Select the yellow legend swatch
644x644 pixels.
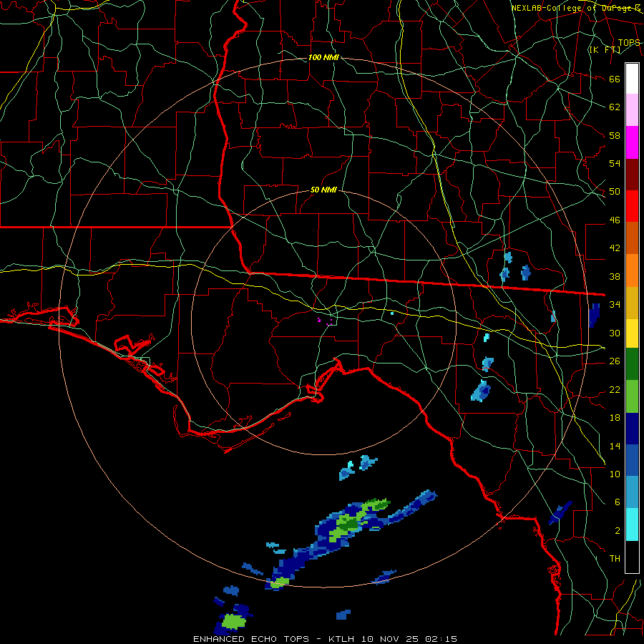point(632,333)
